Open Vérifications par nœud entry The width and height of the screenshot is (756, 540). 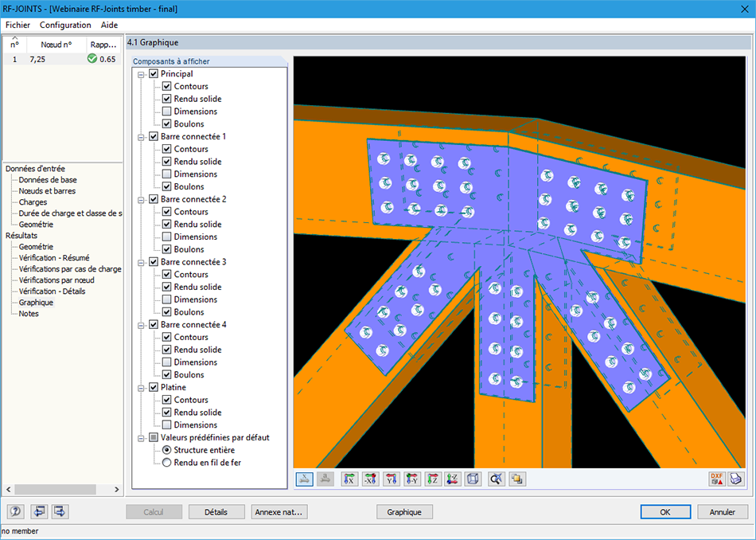[x=57, y=280]
